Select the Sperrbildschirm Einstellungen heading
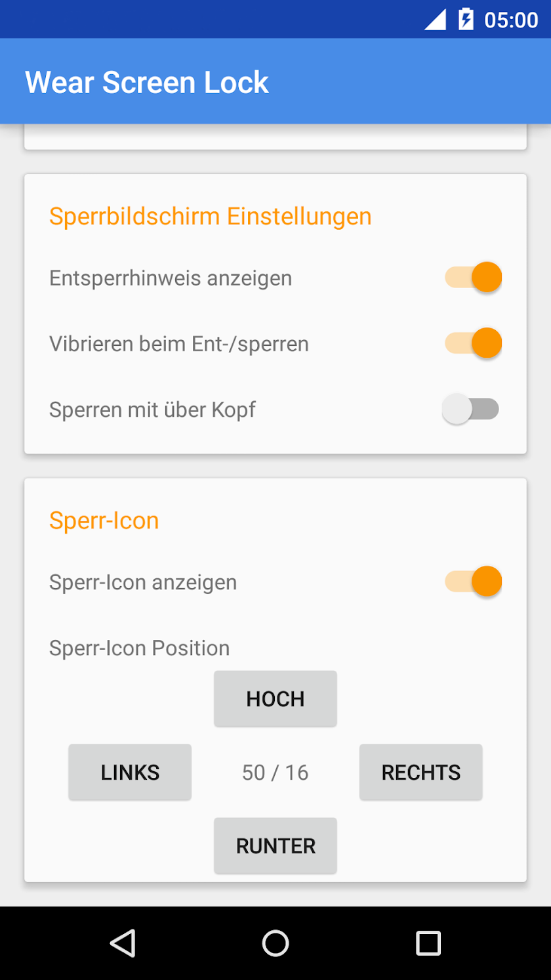This screenshot has height=980, width=551. pos(211,216)
